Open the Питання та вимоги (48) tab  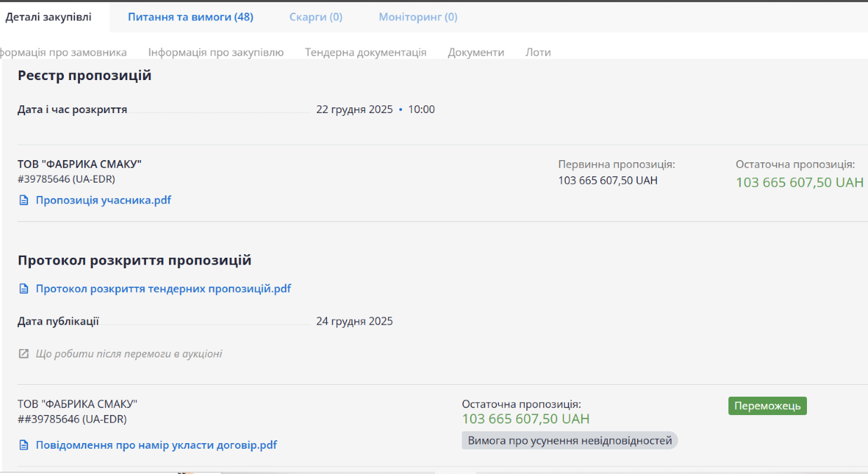pos(190,17)
